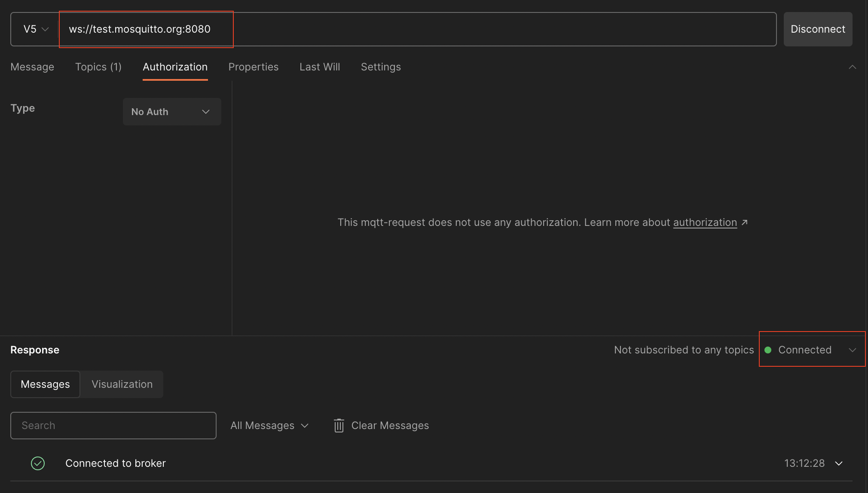Viewport: 868px width, 493px height.
Task: Open the Topics tab
Action: pos(98,67)
